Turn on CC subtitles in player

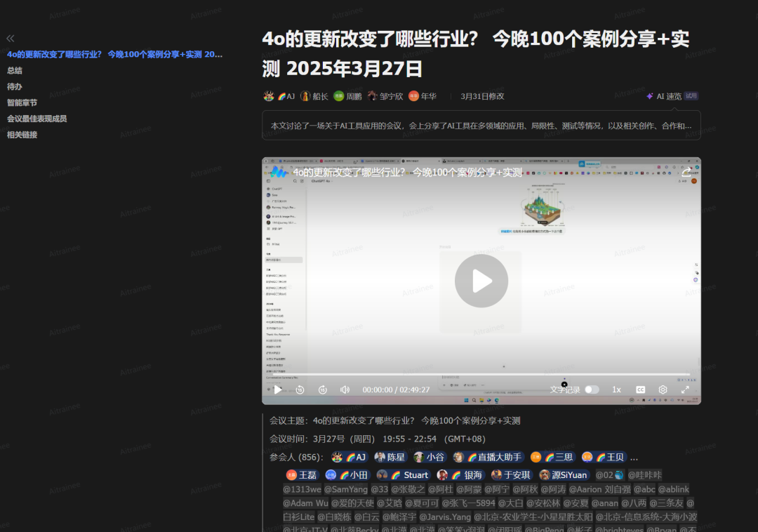click(640, 390)
